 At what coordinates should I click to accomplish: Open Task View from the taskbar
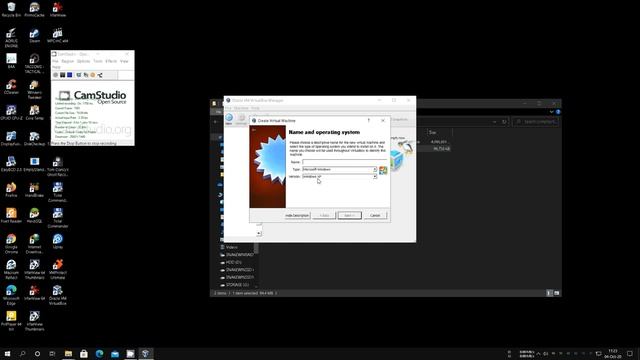52,353
